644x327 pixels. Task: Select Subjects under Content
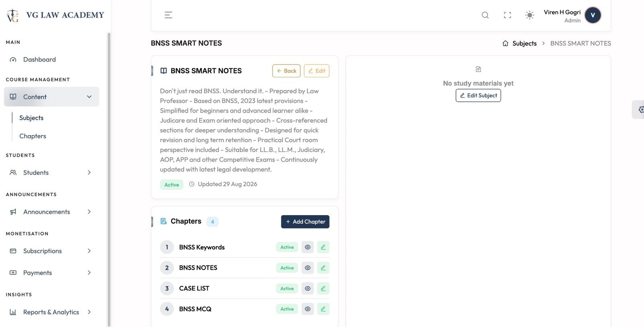pyautogui.click(x=31, y=118)
